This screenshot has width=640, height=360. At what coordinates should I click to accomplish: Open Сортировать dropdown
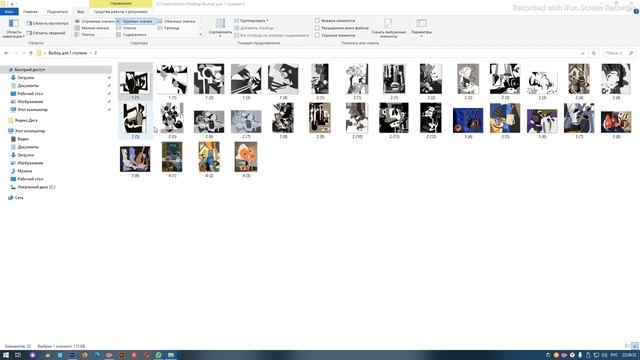click(x=220, y=28)
